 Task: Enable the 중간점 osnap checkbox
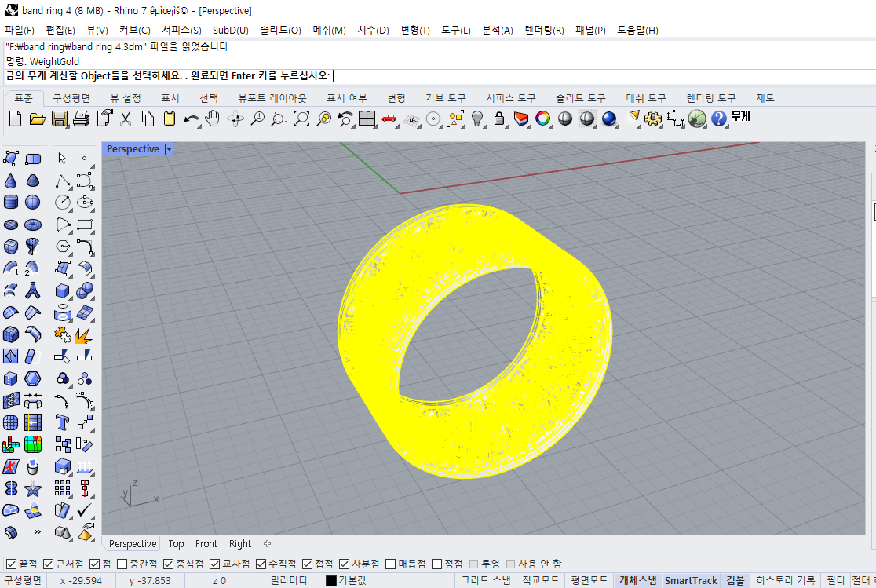pos(122,564)
